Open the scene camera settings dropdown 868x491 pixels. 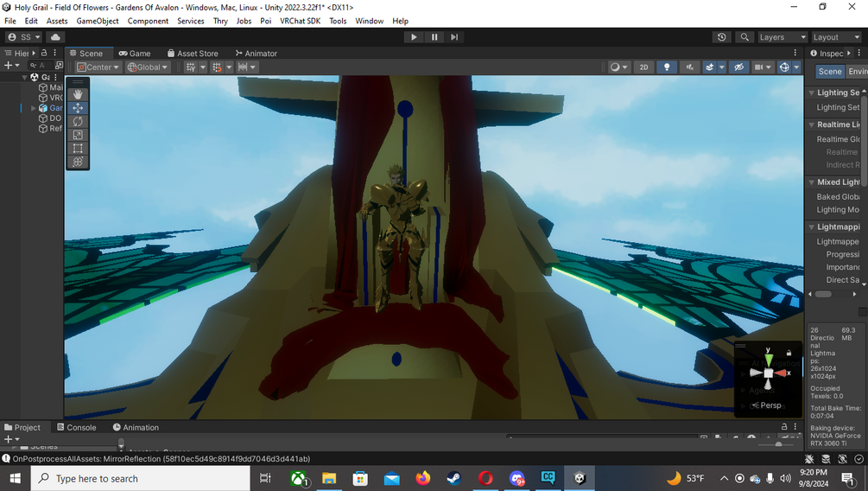pos(763,67)
